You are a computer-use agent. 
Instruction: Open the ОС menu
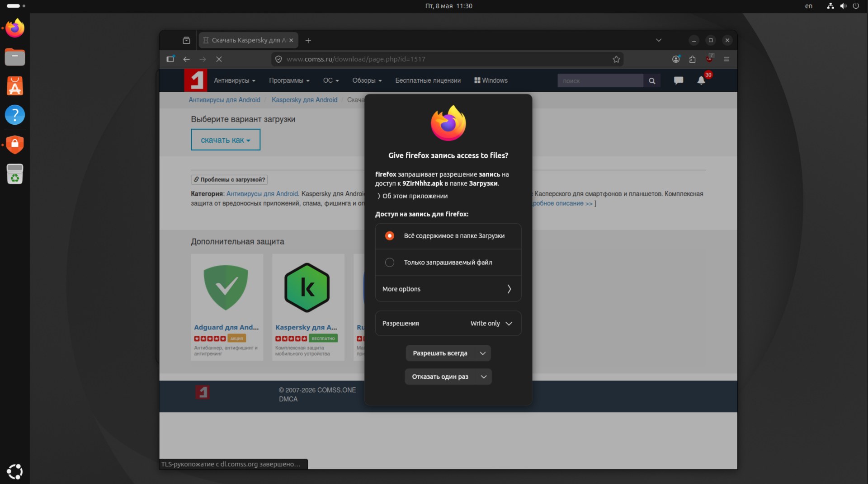331,80
